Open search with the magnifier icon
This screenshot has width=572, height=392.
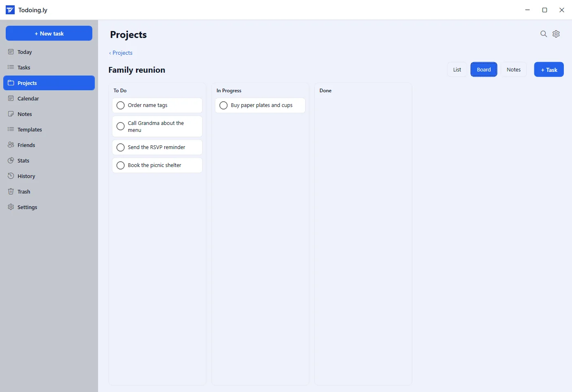click(x=544, y=34)
